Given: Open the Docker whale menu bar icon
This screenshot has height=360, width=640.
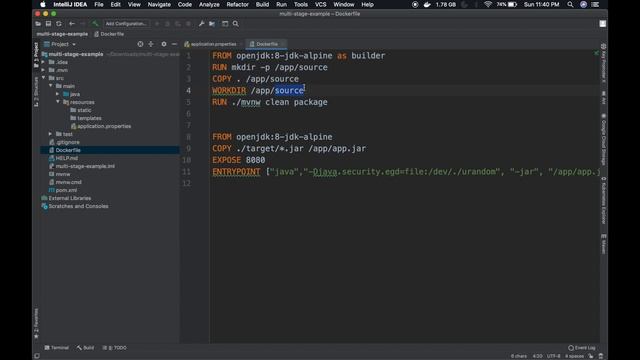Looking at the screenshot, I should click(x=427, y=4).
